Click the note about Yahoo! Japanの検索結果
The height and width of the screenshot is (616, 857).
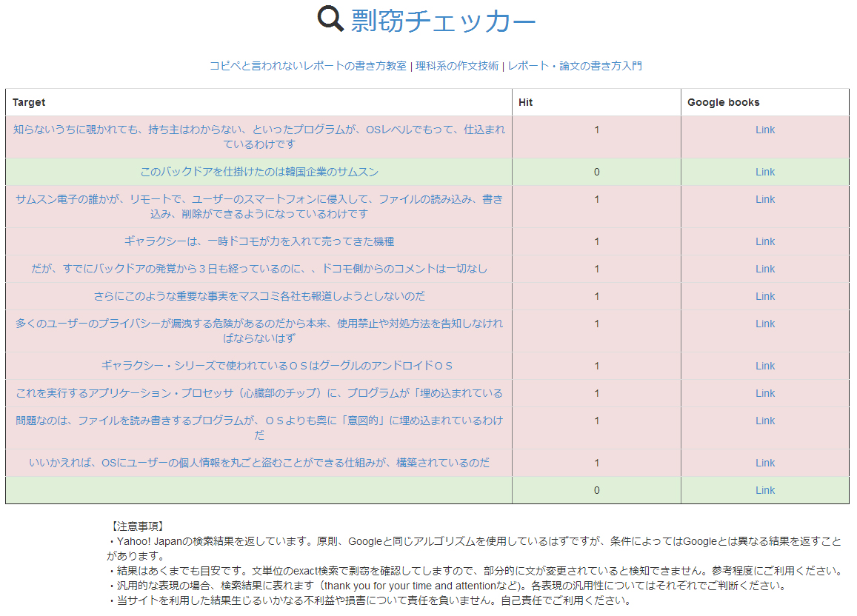474,549
